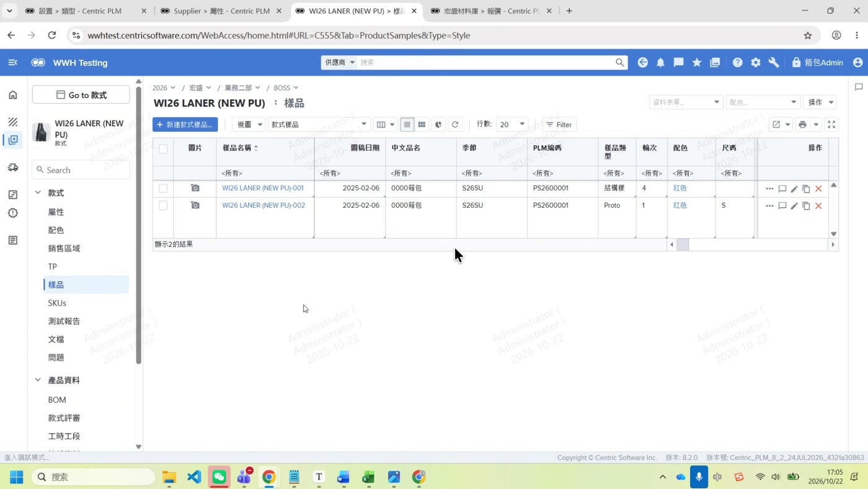Tick the select-all checkbox in the table header

pos(163,149)
